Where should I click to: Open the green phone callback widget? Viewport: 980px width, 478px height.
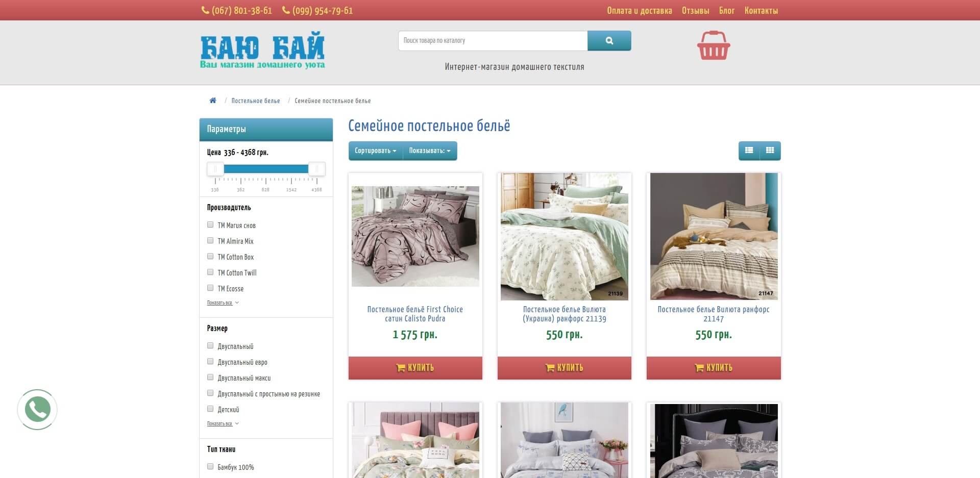37,409
